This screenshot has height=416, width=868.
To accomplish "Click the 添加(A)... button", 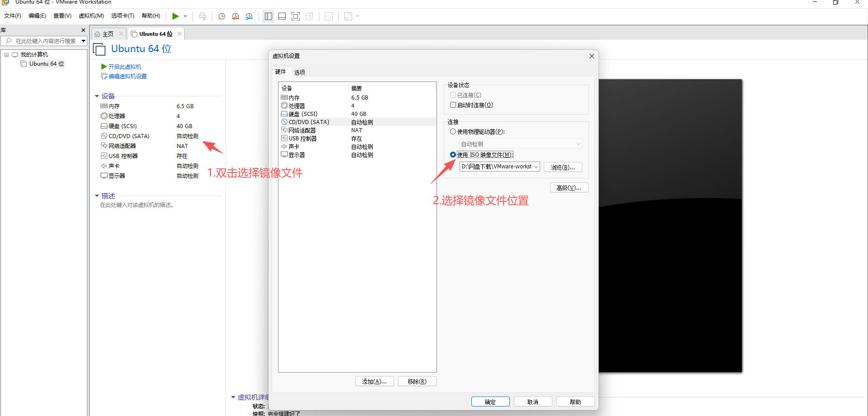I will (x=374, y=382).
